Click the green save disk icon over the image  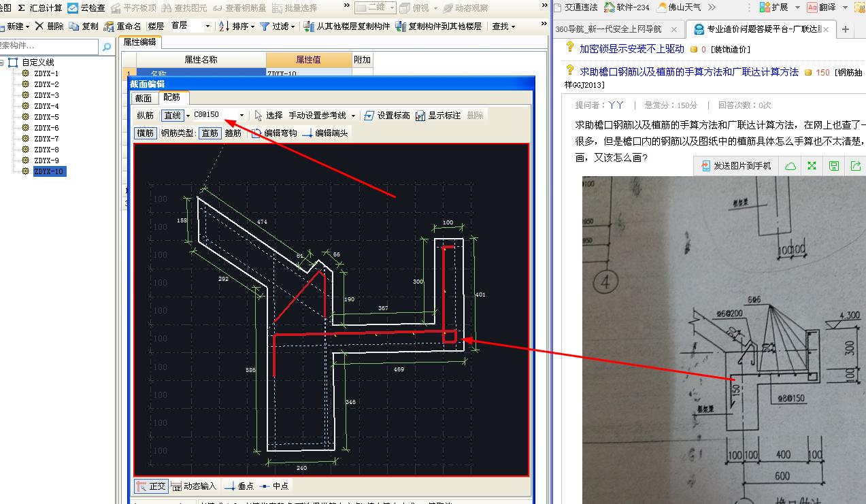point(834,165)
